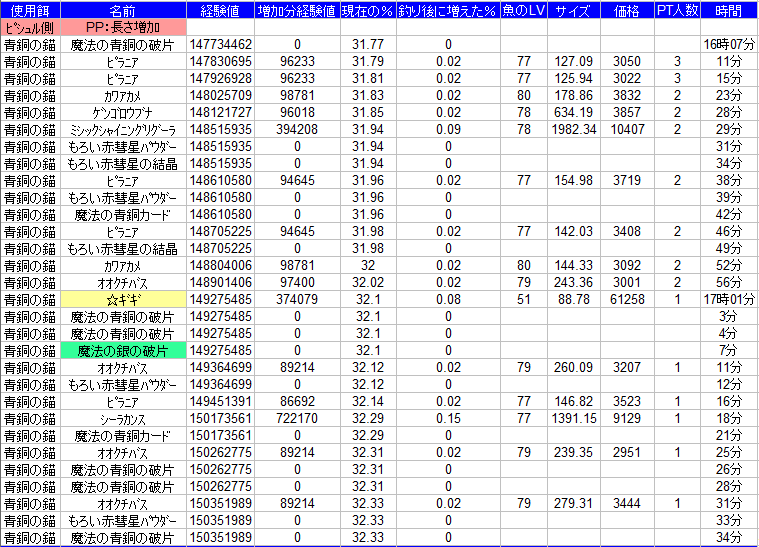Select the 増加分経験値 header cell

[298, 10]
